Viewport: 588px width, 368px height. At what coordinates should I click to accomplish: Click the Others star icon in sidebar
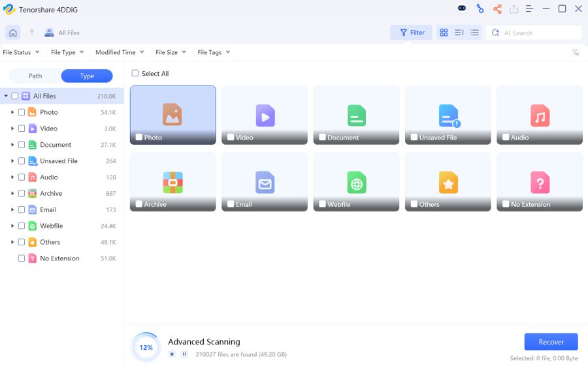pos(33,242)
